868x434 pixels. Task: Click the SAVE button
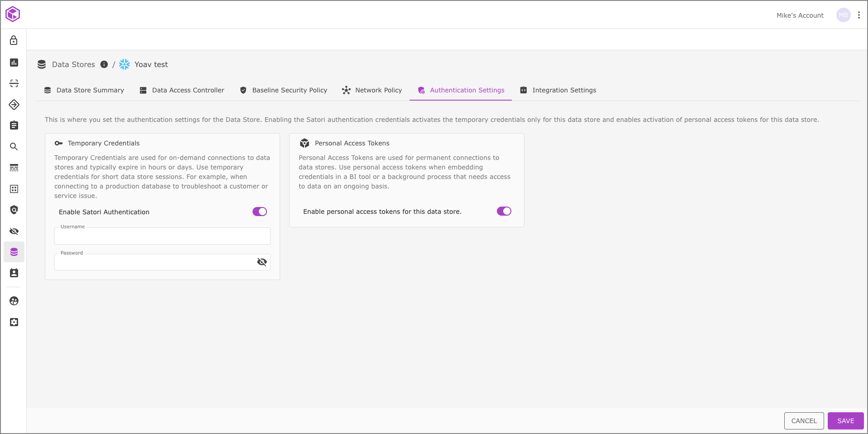(x=845, y=421)
